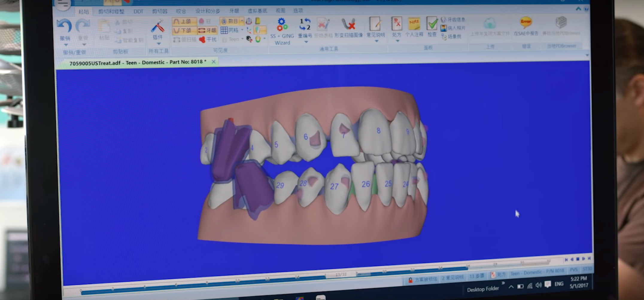Open the Comments (意见说明) notebook icon
The image size is (644, 300).
[375, 24]
